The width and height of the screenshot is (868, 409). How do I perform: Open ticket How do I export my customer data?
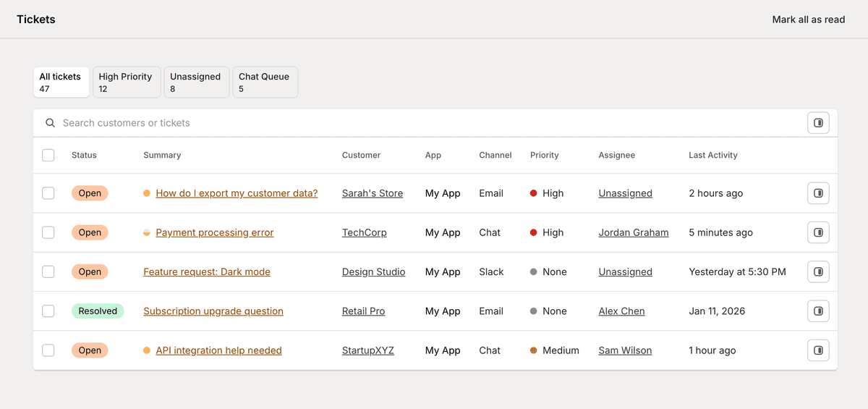pyautogui.click(x=237, y=193)
